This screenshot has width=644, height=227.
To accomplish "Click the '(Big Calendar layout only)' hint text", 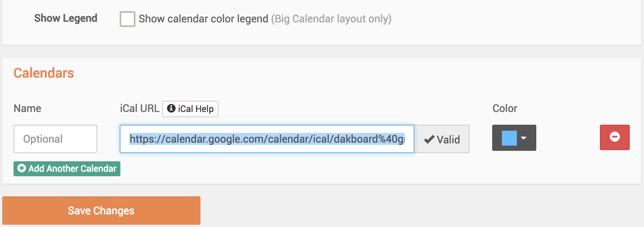I will pyautogui.click(x=331, y=19).
